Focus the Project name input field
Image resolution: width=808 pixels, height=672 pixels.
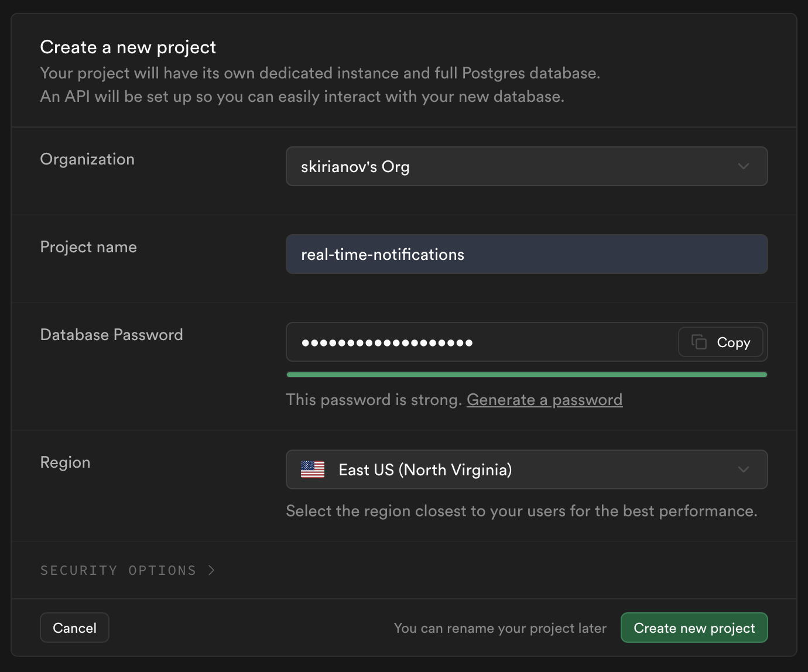click(x=526, y=254)
